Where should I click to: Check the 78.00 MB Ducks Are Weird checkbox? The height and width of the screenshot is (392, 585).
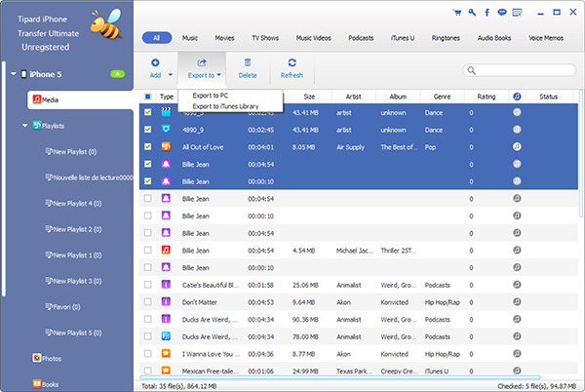(148, 336)
